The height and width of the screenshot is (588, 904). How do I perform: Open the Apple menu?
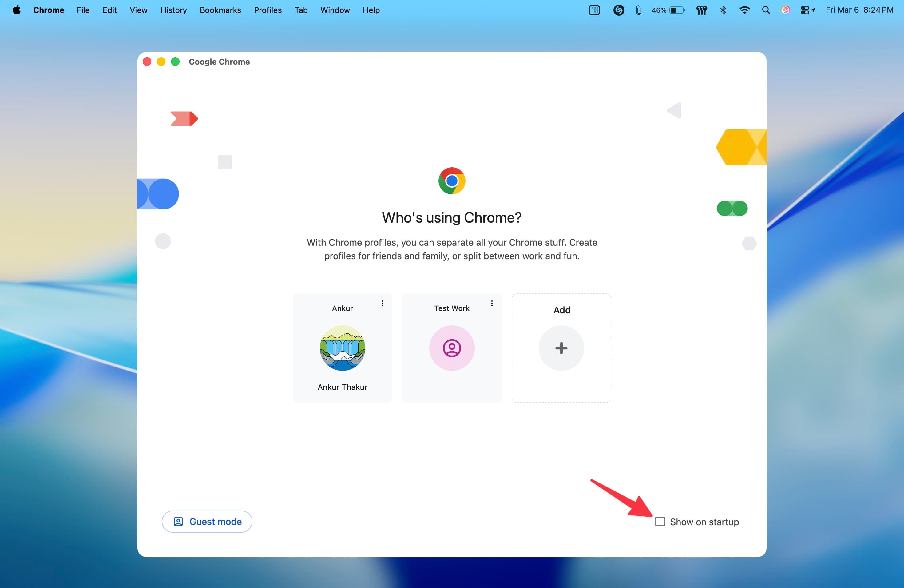click(16, 10)
